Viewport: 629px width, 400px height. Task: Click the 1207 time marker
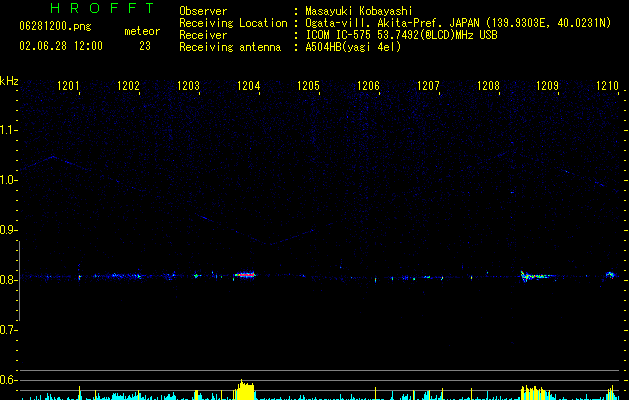click(x=428, y=86)
